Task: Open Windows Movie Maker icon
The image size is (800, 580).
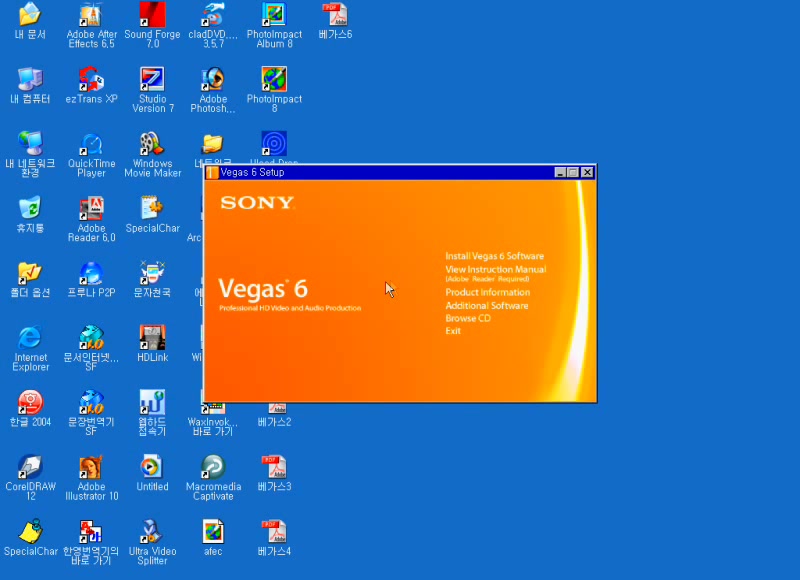Action: coord(152,143)
